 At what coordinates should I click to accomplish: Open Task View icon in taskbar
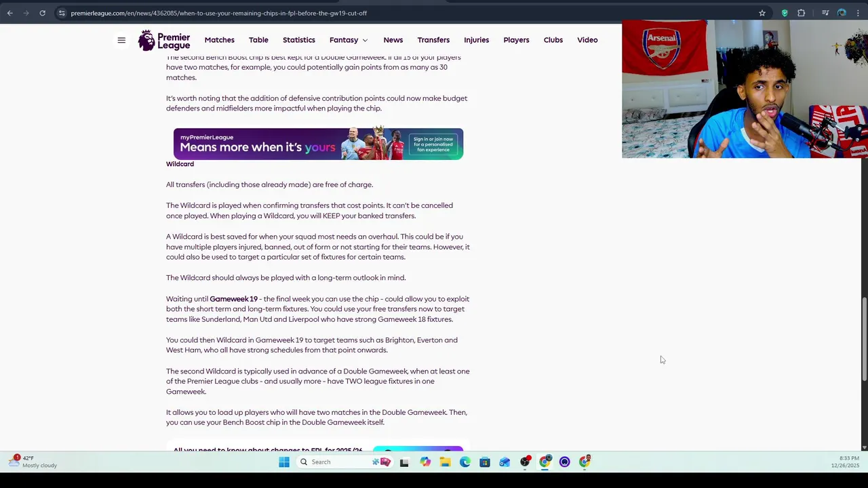(404, 462)
